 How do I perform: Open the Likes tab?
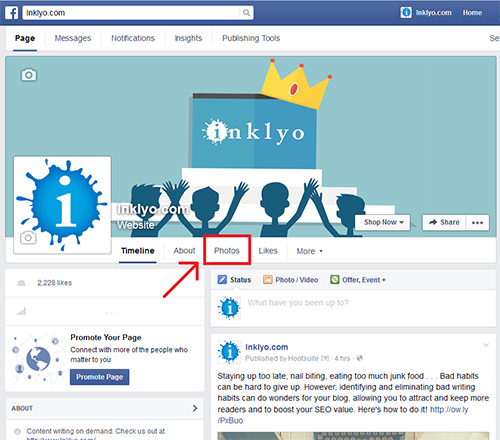[x=268, y=251]
